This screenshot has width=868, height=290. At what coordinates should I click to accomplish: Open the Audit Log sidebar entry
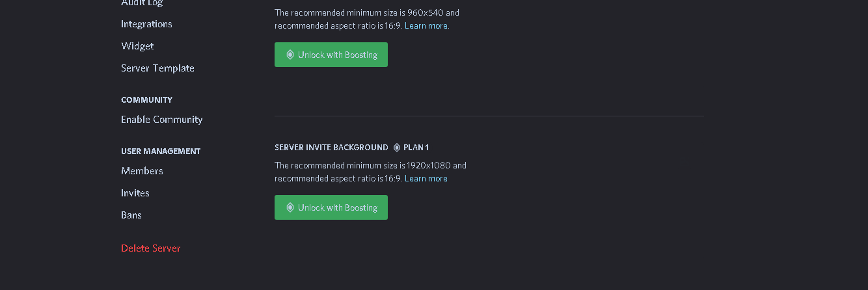(x=142, y=3)
